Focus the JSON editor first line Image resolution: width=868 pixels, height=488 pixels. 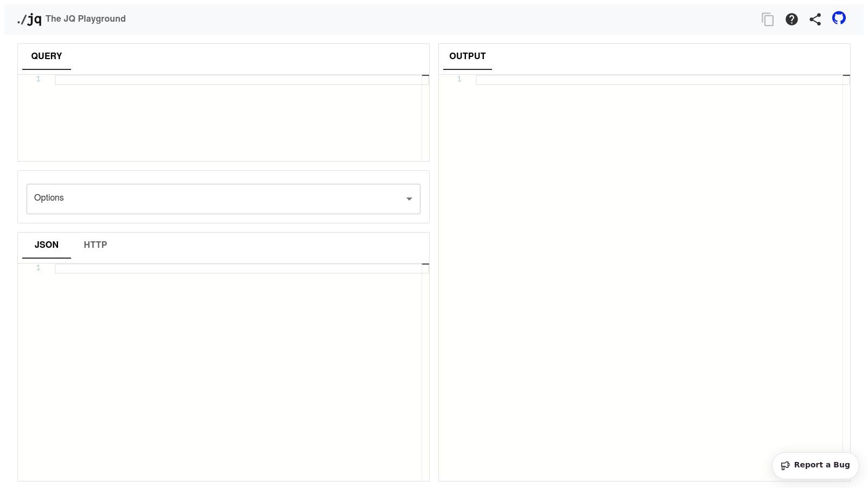[238, 268]
